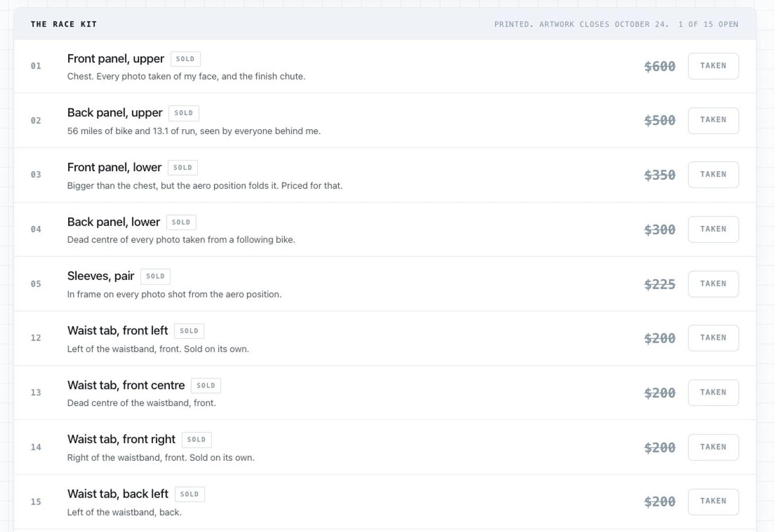774x532 pixels.
Task: Click the SOLD badge beside Waist tab, front left
Action: coord(189,331)
